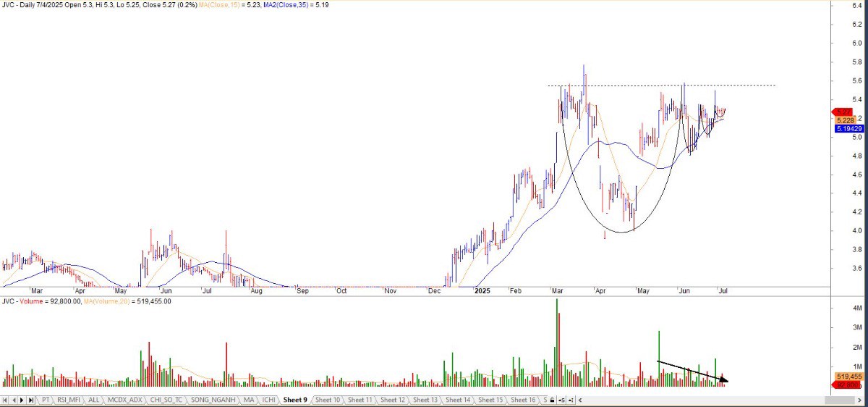868x407 pixels.
Task: Select the Sheet 12 tab
Action: pyautogui.click(x=392, y=400)
